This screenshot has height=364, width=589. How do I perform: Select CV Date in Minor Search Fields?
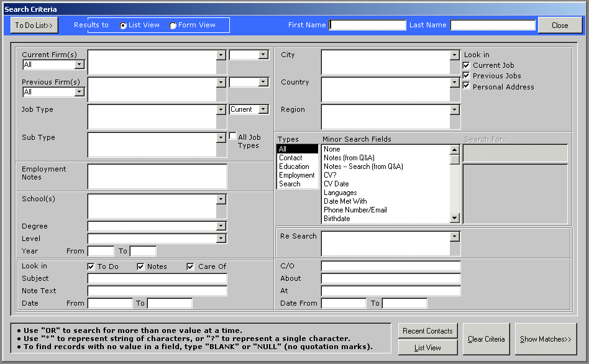pyautogui.click(x=386, y=184)
